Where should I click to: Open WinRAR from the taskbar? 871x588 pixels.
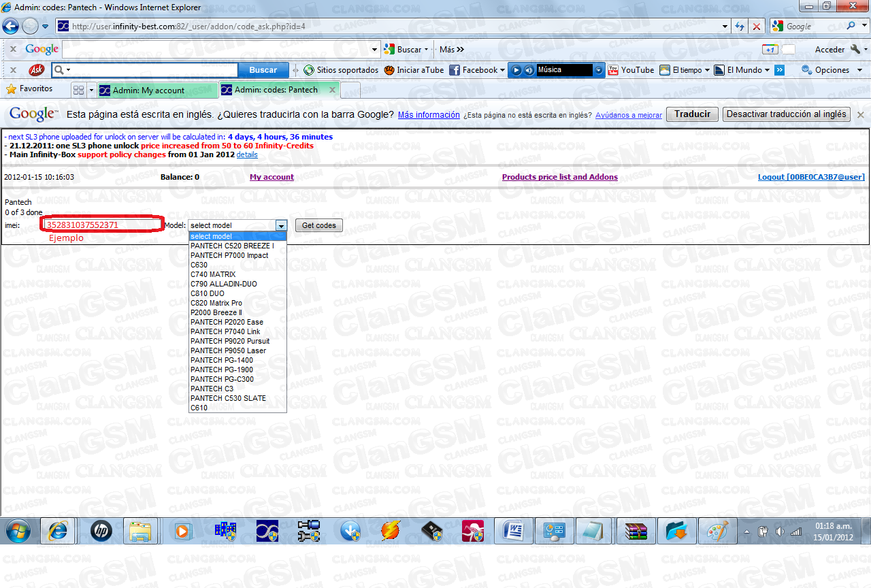pos(635,532)
